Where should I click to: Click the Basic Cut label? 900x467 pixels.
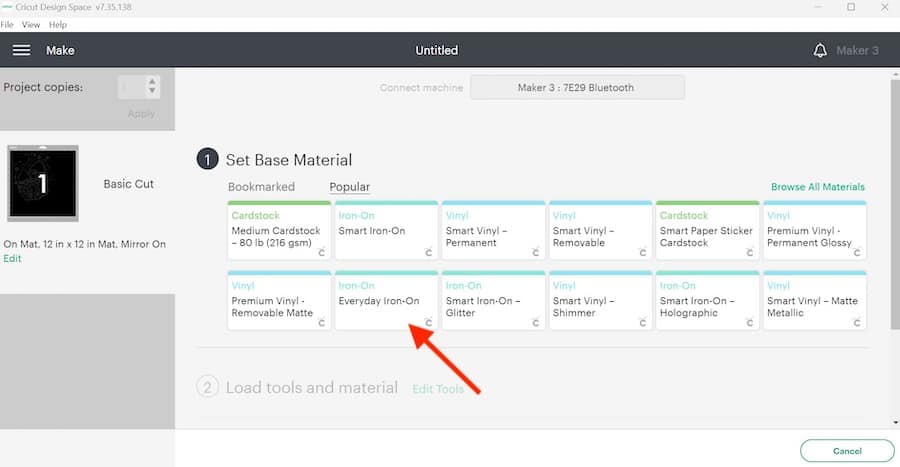tap(129, 184)
